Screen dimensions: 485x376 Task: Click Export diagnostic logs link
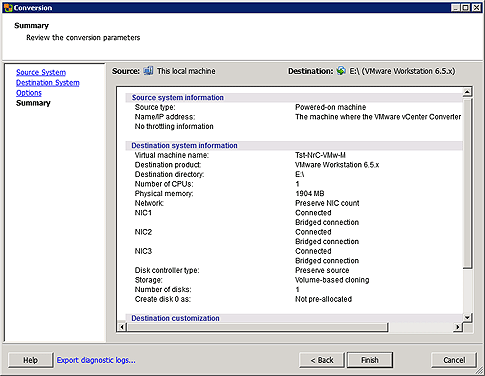point(96,360)
